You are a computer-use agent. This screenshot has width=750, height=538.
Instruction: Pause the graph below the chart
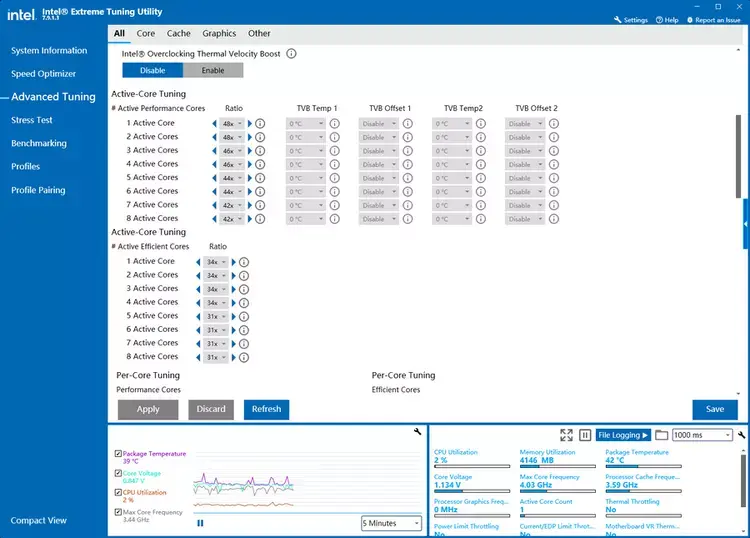click(x=200, y=523)
